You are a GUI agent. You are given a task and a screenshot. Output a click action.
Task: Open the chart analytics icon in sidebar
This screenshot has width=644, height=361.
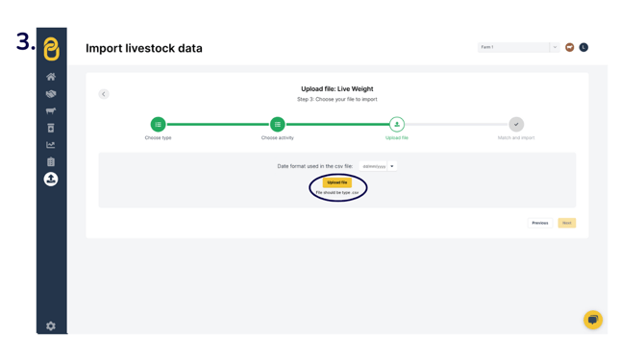coord(51,145)
